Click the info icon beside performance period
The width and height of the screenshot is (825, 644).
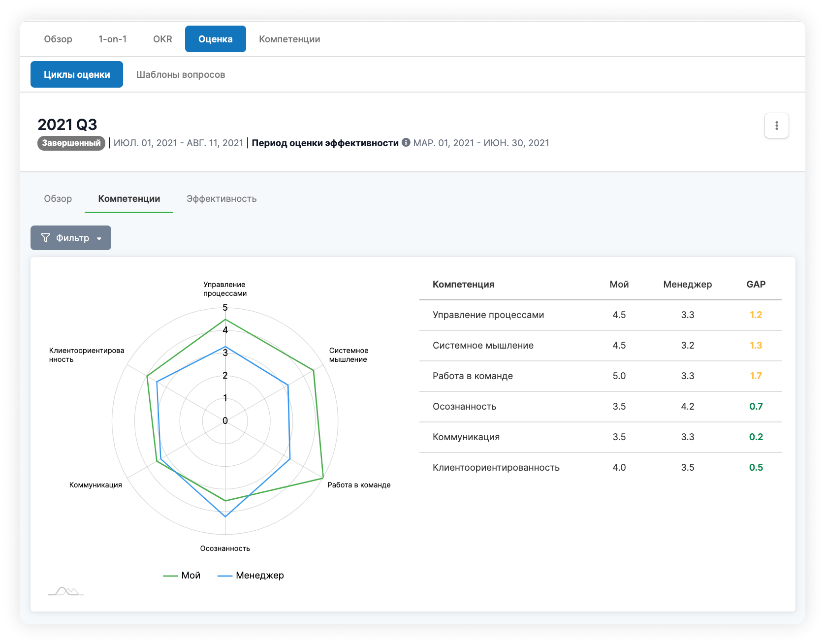point(406,142)
